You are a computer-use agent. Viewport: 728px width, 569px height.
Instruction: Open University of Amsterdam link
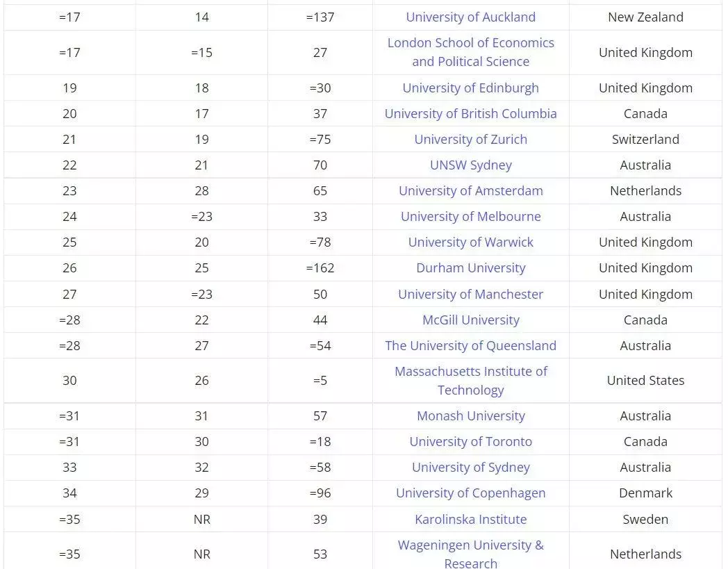coord(470,191)
